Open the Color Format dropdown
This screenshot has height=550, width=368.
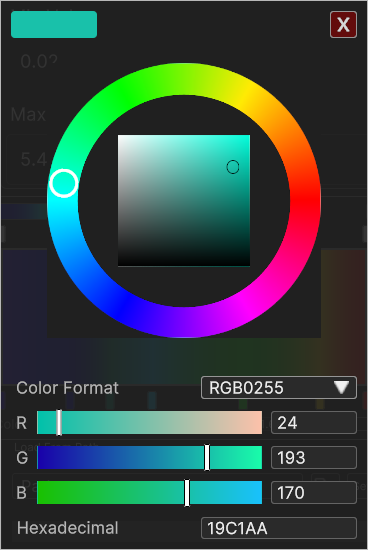279,388
